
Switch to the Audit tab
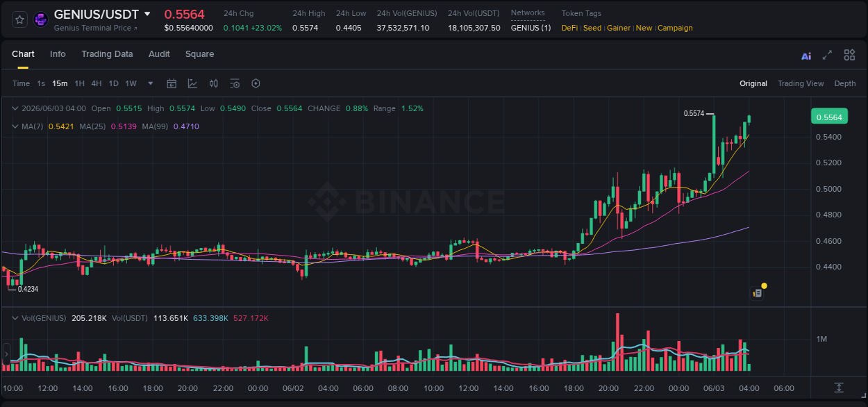pos(159,54)
